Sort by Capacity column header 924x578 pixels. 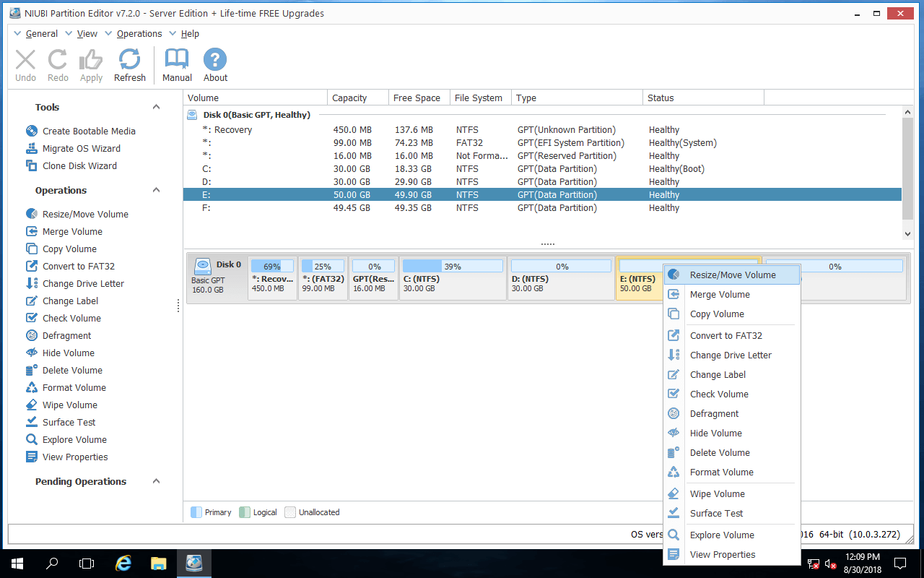[357, 98]
